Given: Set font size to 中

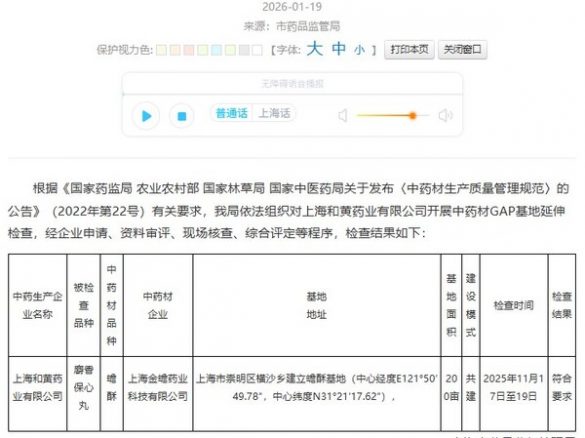Looking at the screenshot, I should click(x=339, y=49).
